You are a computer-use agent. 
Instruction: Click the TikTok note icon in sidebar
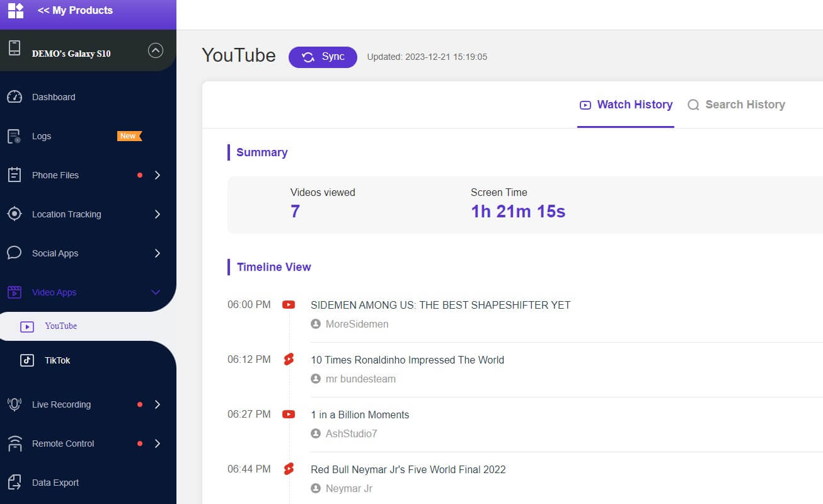(x=26, y=360)
